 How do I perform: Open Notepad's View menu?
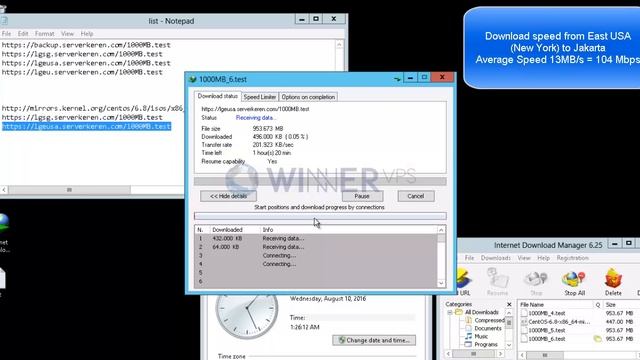67,33
